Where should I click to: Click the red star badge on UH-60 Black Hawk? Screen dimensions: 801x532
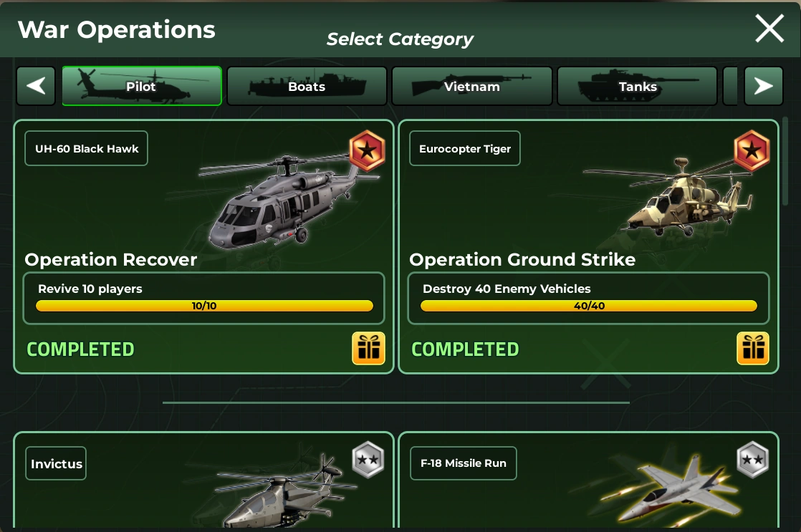[x=367, y=150]
